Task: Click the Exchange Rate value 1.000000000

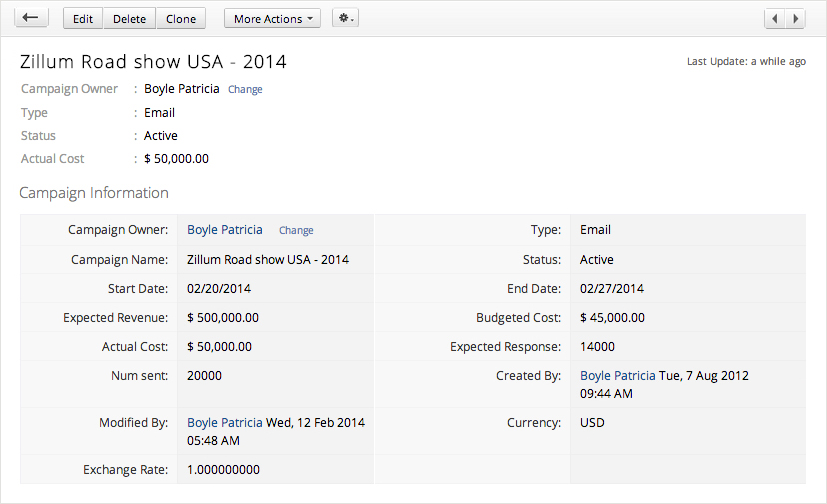Action: click(223, 469)
